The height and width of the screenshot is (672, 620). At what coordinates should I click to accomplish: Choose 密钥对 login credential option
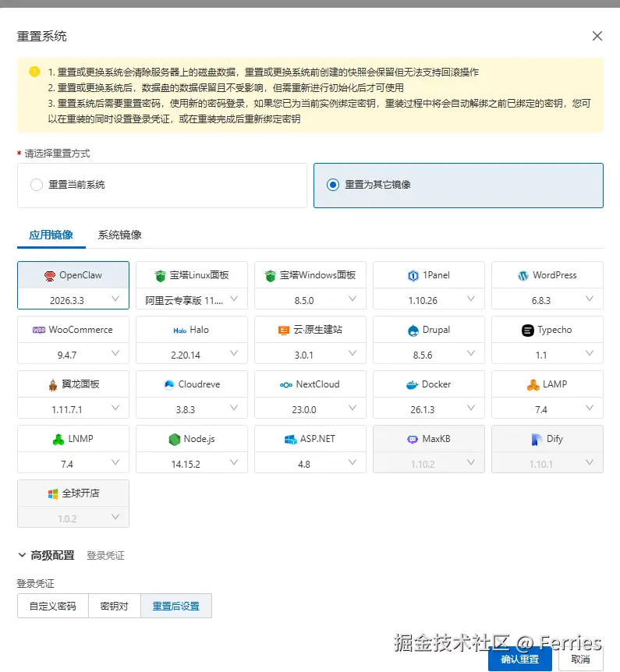coord(114,606)
